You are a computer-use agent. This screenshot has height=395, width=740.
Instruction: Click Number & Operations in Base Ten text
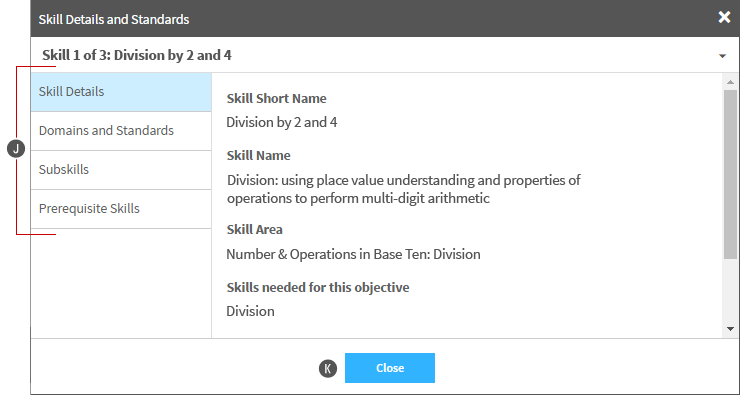pyautogui.click(x=353, y=254)
